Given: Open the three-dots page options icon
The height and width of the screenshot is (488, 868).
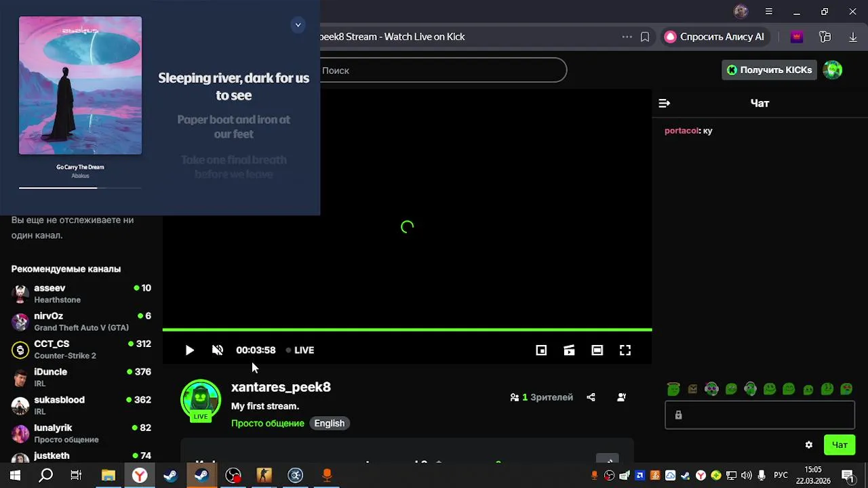Looking at the screenshot, I should pos(627,37).
